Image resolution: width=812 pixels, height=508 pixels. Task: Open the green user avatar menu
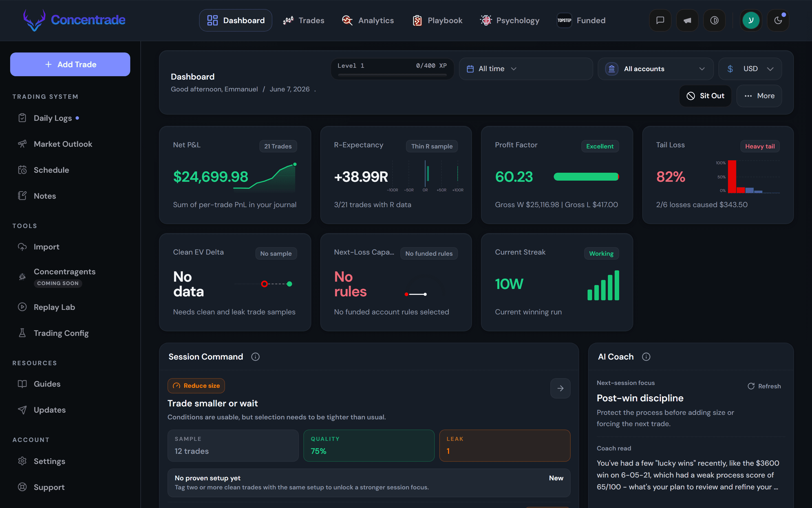point(751,21)
